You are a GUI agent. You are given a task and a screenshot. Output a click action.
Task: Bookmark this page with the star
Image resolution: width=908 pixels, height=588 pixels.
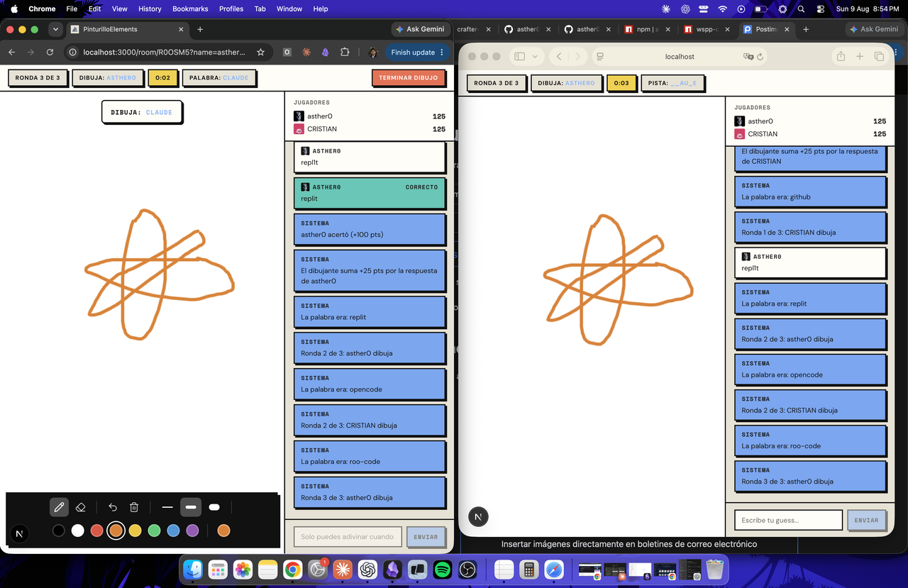pyautogui.click(x=260, y=52)
